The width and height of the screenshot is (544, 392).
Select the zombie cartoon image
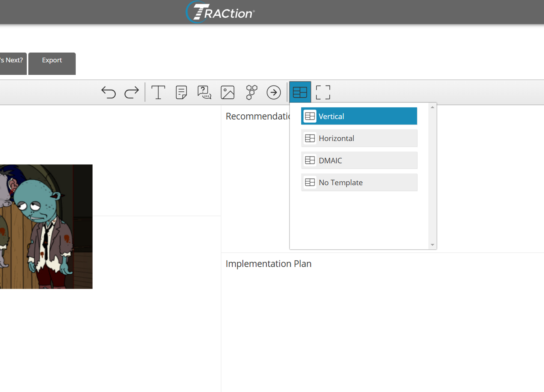(x=46, y=227)
